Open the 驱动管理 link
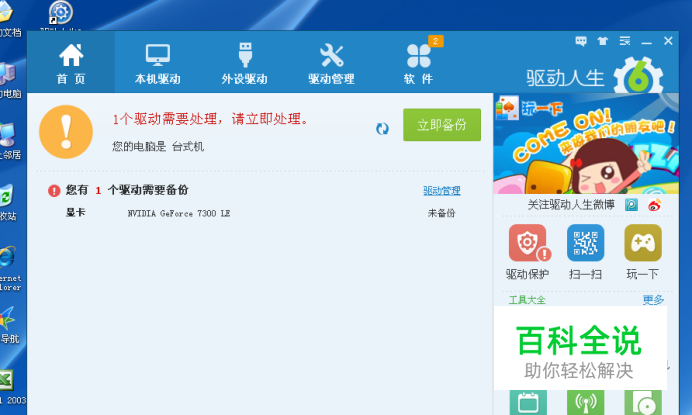 (442, 190)
